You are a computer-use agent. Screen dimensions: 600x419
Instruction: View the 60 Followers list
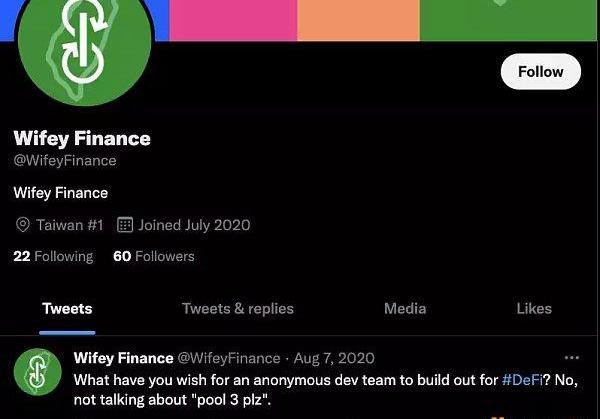point(154,256)
